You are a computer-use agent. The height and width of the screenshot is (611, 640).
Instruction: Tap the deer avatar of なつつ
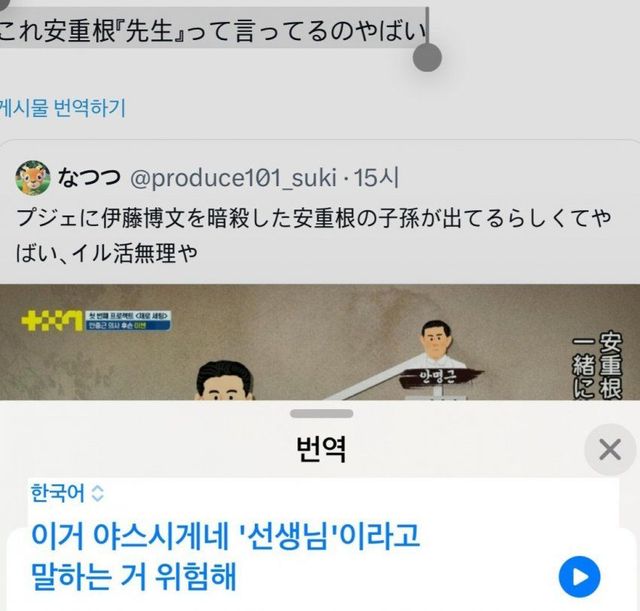pos(33,178)
